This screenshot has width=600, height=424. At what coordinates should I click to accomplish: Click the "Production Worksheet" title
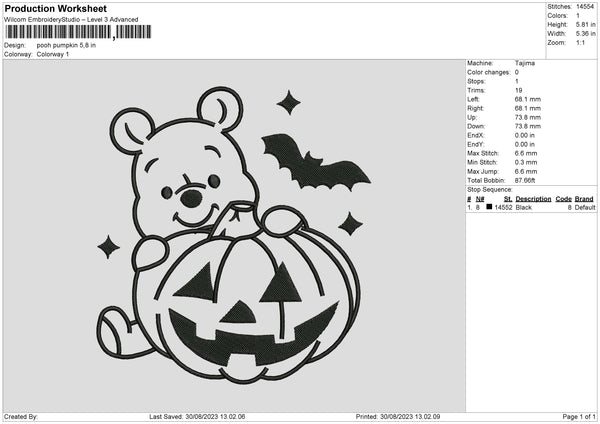55,8
